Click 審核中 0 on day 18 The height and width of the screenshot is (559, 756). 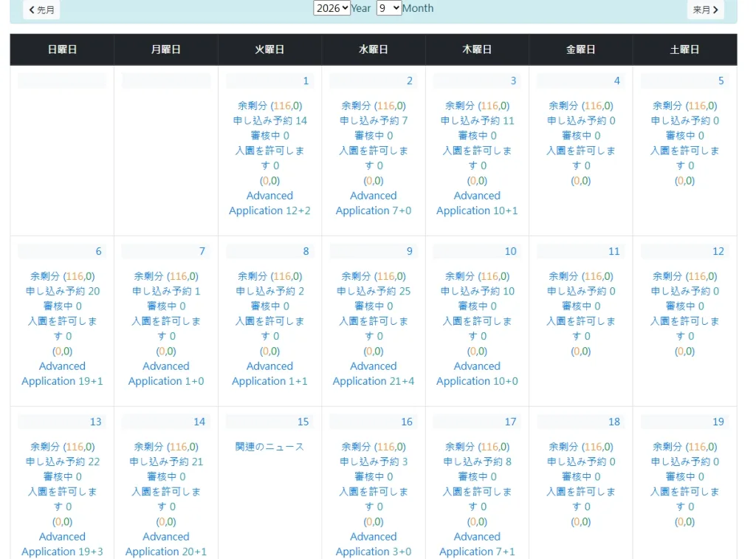point(580,476)
